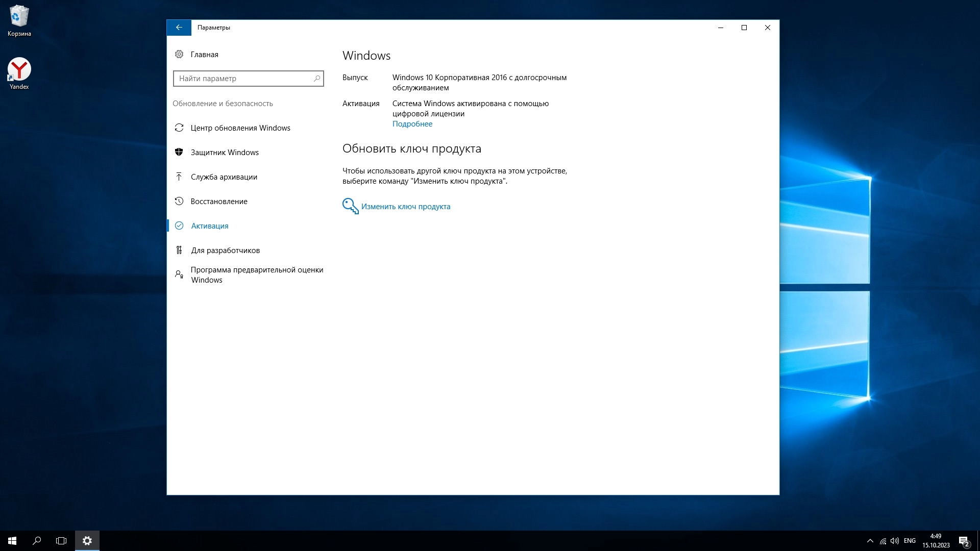Screen dimensions: 980x551
Task: Expand the hidden system tray icons
Action: (x=870, y=541)
